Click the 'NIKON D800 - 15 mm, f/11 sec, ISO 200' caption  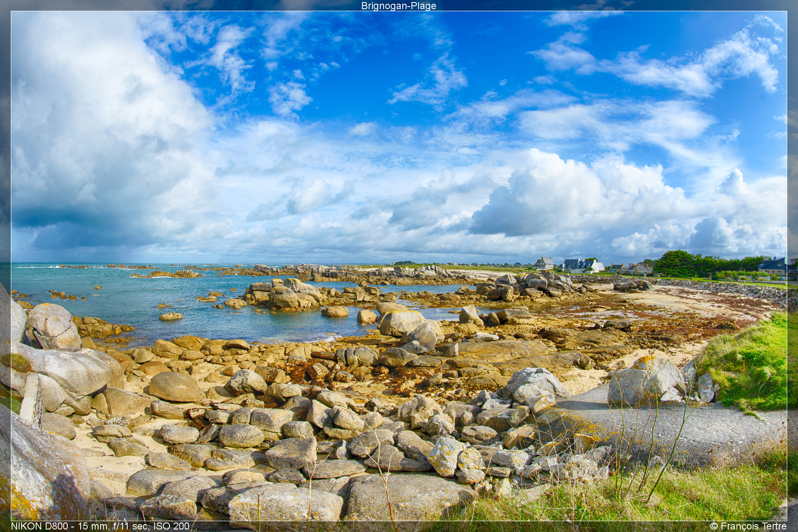[x=100, y=526]
